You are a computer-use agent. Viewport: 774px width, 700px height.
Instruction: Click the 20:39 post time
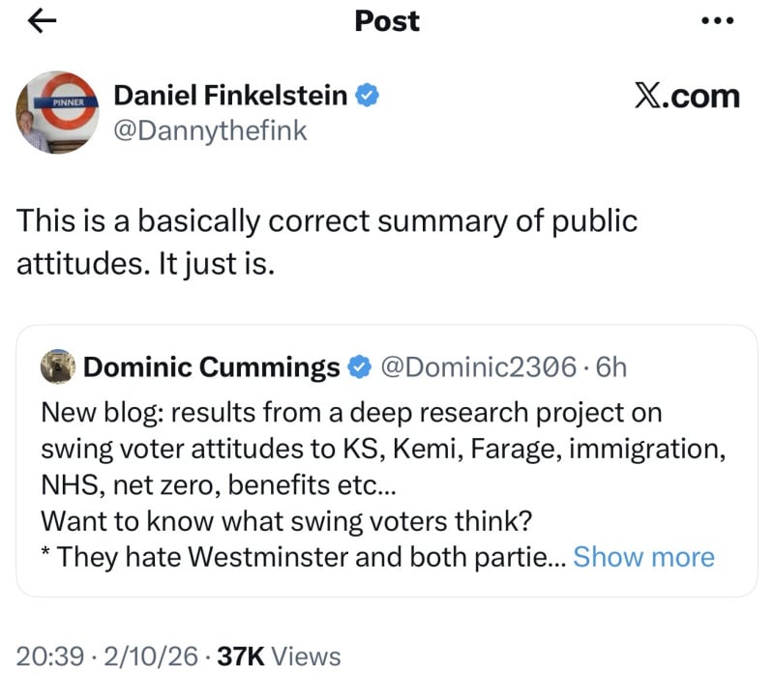(x=48, y=657)
